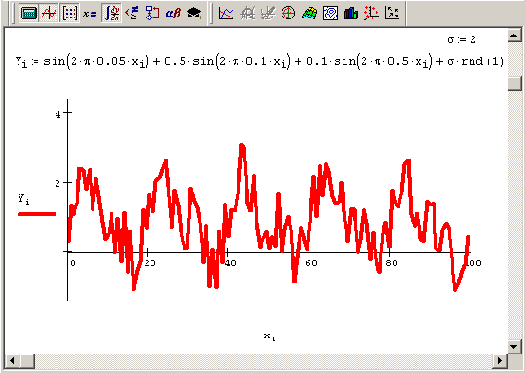This screenshot has height=373, width=526.
Task: Click the grayed-out graph Zoom icon
Action: (x=247, y=13)
